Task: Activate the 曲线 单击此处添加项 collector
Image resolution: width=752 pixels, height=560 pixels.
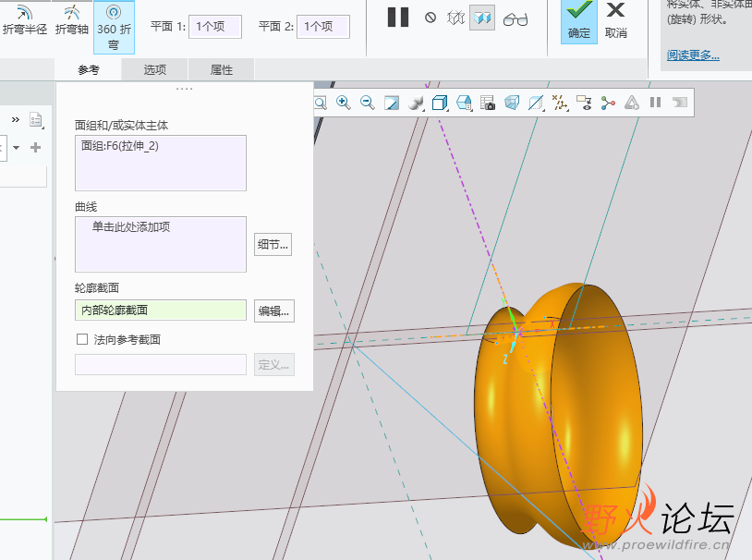Action: [161, 244]
